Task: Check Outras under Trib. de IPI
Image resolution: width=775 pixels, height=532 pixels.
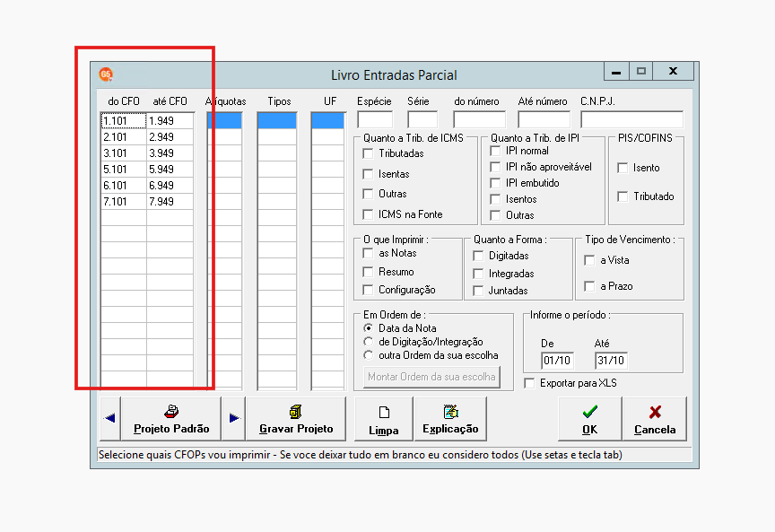Action: [x=495, y=215]
